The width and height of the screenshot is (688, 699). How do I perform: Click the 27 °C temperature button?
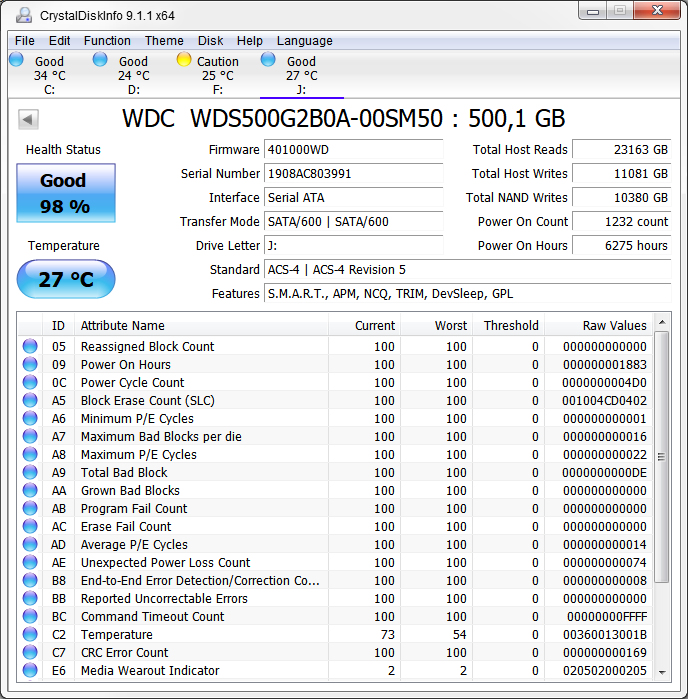pyautogui.click(x=66, y=279)
